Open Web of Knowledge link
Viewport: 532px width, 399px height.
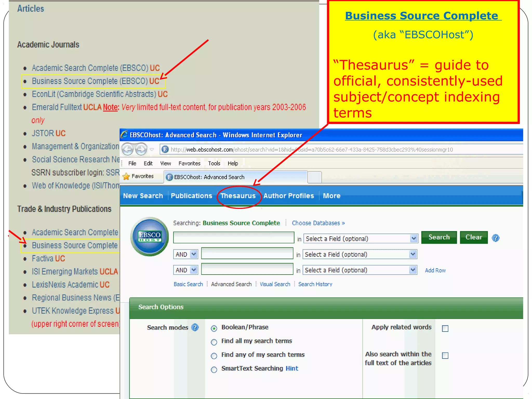click(75, 185)
